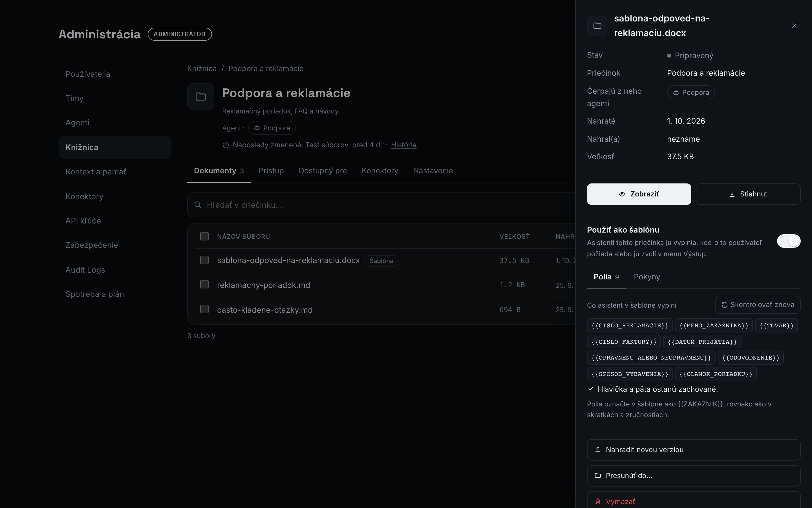Click the history clock icon before Naposledy zmenené

pyautogui.click(x=226, y=145)
